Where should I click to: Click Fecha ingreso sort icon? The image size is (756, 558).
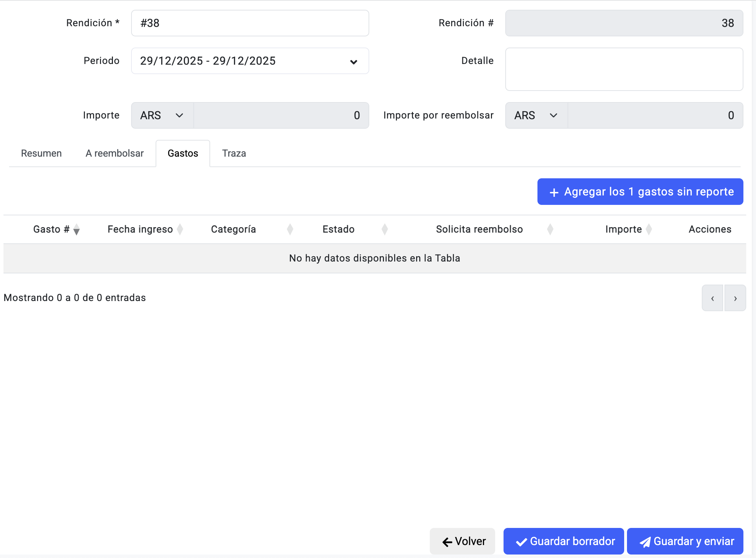[180, 229]
